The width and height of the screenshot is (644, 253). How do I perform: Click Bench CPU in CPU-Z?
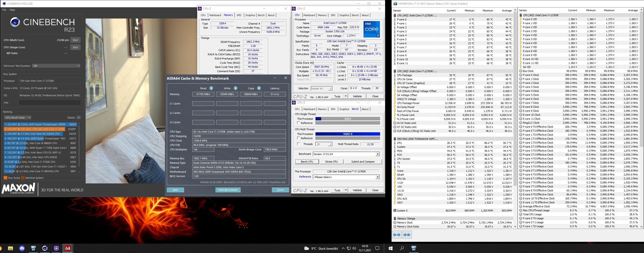307,162
